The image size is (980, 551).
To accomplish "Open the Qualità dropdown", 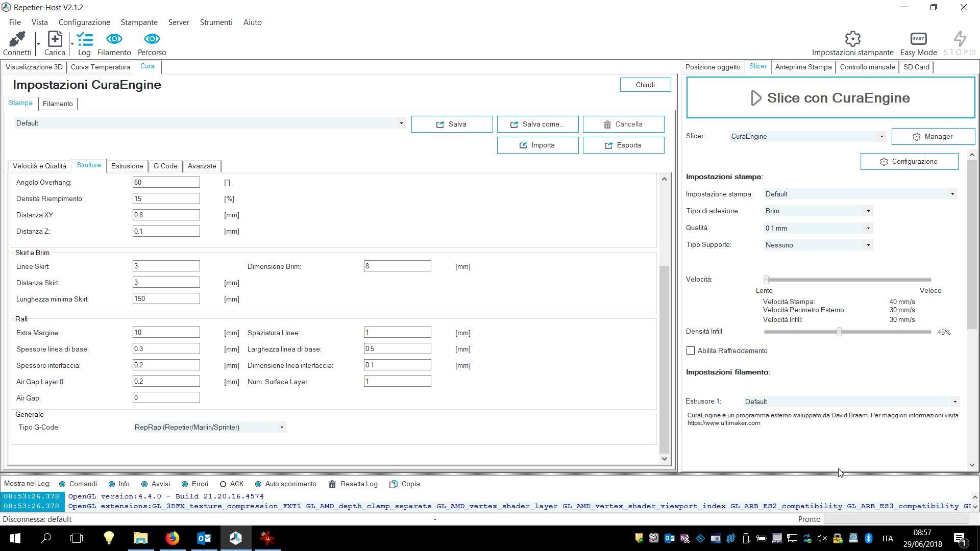I will (868, 228).
